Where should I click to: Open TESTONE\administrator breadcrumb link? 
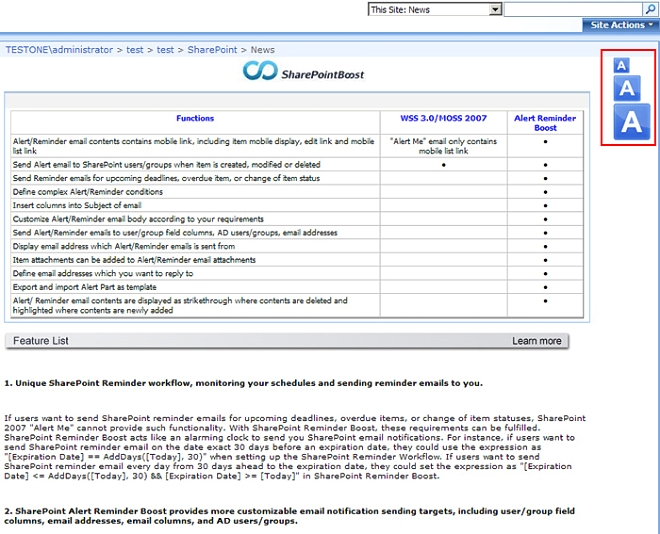58,50
